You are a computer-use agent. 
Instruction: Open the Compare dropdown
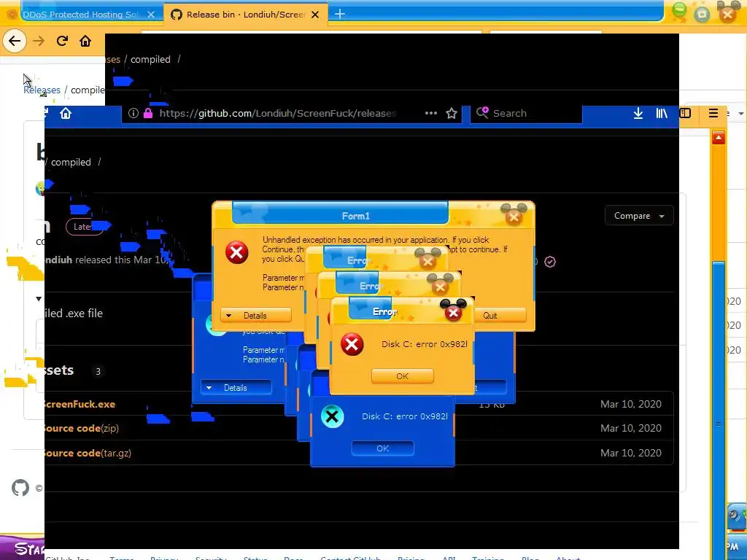pyautogui.click(x=639, y=216)
